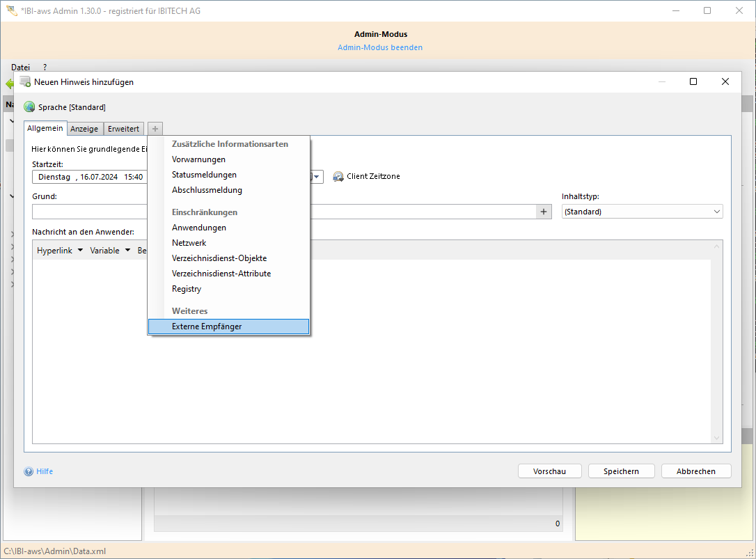The height and width of the screenshot is (559, 756).
Task: Click the dialog icon in the Neuen Hinweis title bar
Action: tap(25, 81)
